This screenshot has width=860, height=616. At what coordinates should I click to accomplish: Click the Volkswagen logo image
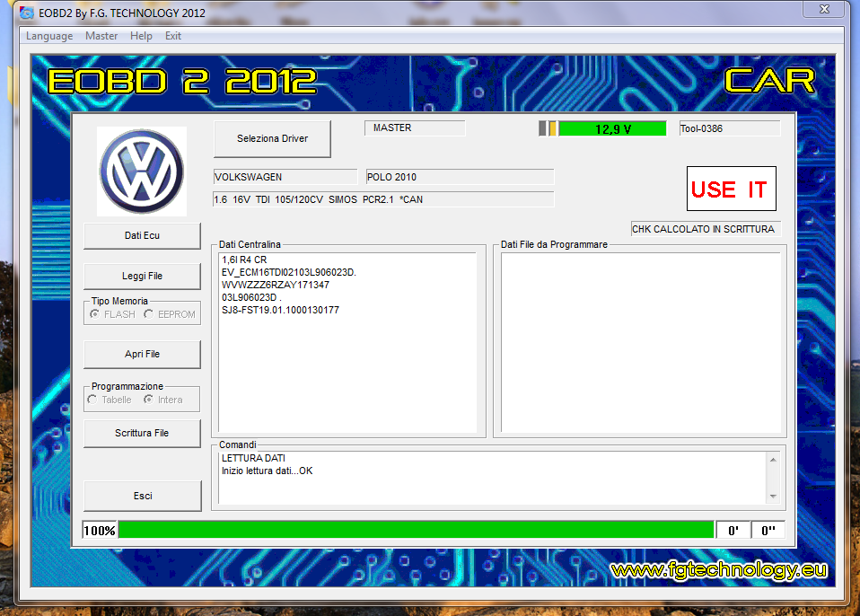click(142, 172)
